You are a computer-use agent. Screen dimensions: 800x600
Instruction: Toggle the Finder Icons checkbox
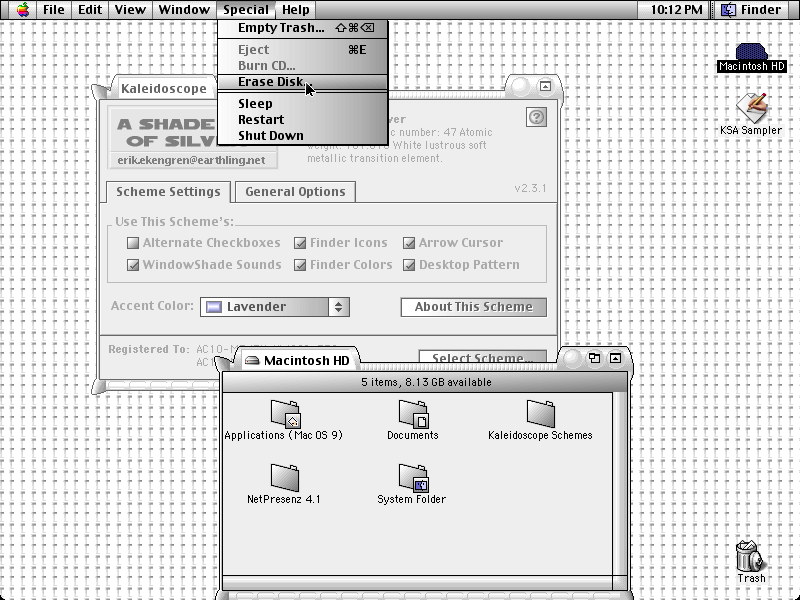(x=300, y=243)
